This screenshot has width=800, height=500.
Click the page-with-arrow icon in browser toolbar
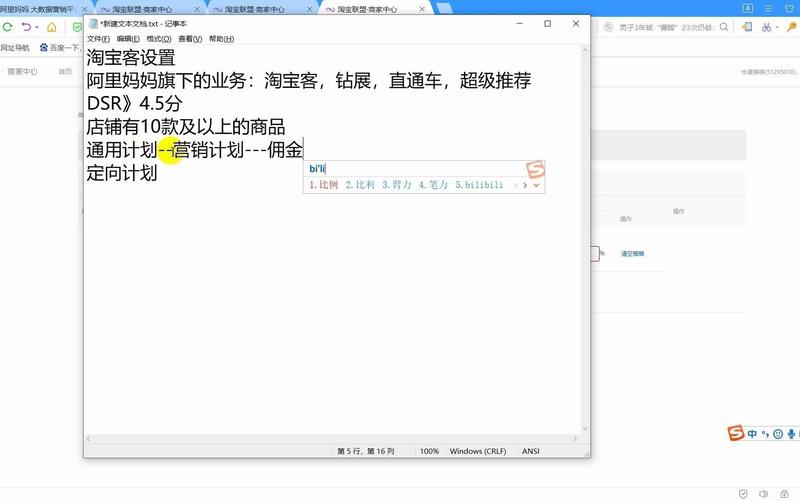tap(747, 27)
